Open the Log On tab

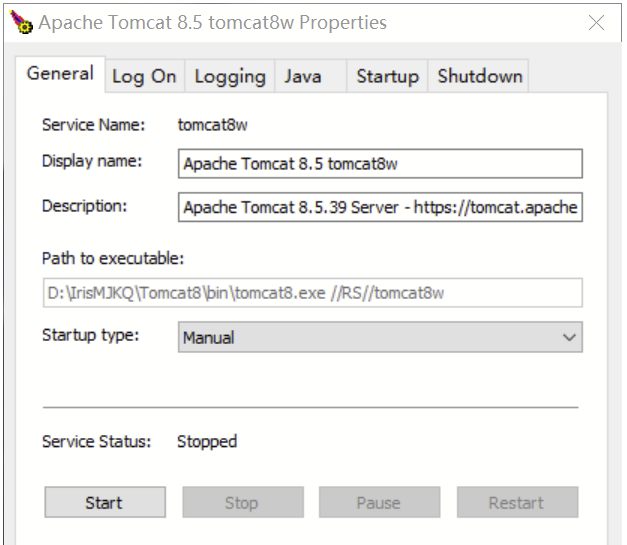pos(144,76)
